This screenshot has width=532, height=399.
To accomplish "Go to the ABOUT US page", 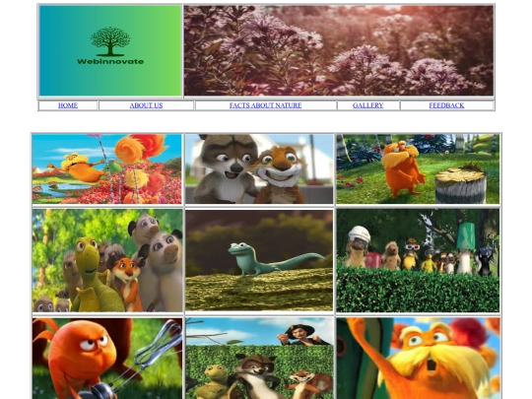I will click(x=146, y=105).
